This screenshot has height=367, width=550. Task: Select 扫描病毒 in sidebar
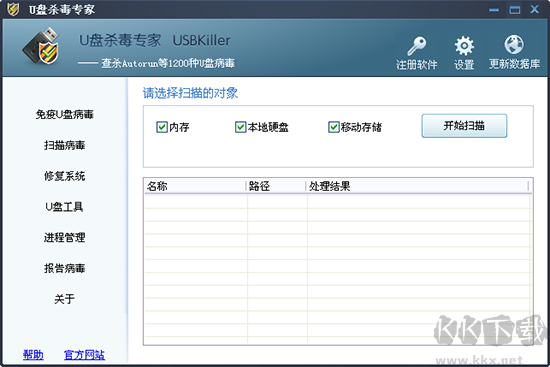(x=65, y=145)
